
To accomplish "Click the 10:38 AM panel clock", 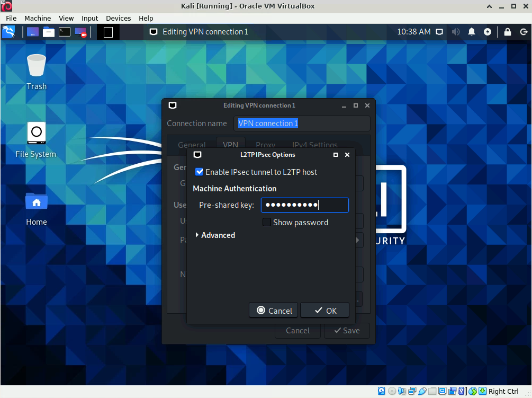I will click(413, 32).
